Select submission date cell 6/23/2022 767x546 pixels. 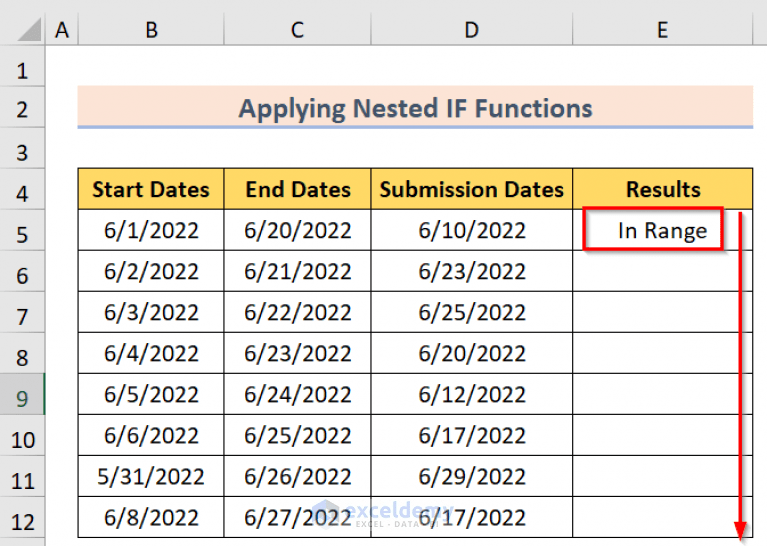tap(472, 272)
